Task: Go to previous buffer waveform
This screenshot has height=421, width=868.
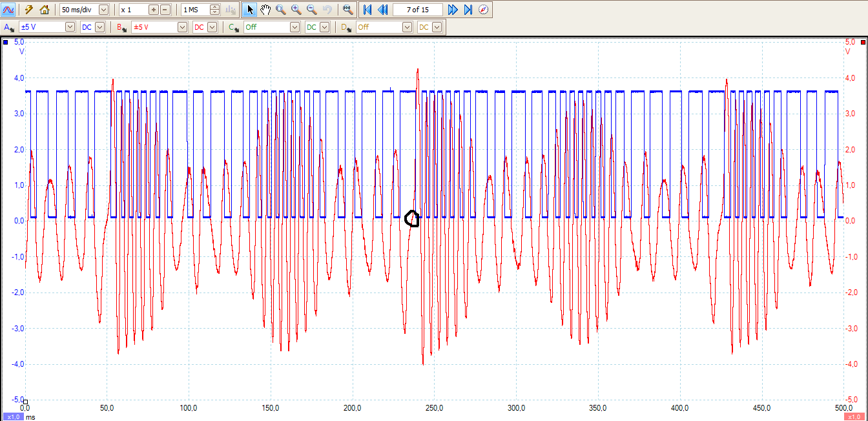Action: (x=382, y=10)
